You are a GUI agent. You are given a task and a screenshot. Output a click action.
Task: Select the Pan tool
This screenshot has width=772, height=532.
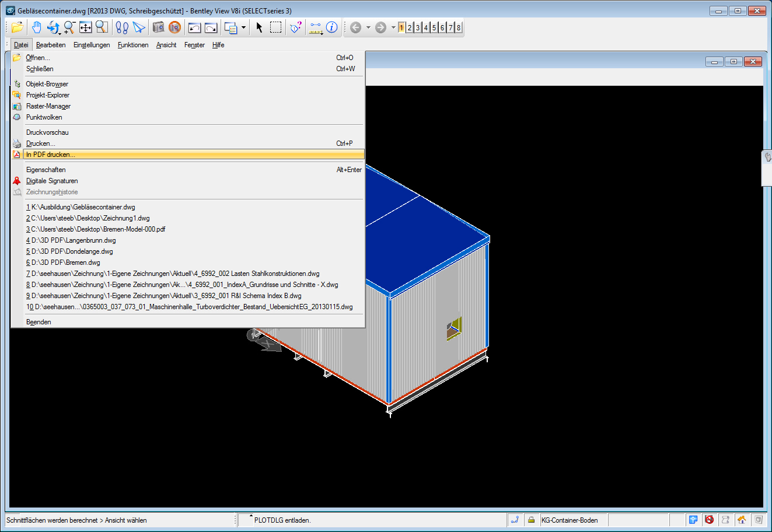36,27
